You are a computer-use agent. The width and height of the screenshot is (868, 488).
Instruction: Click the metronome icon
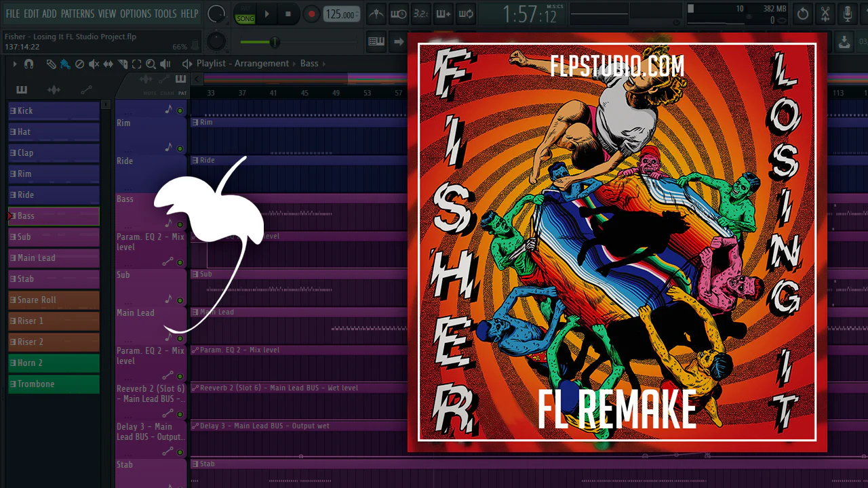point(376,14)
